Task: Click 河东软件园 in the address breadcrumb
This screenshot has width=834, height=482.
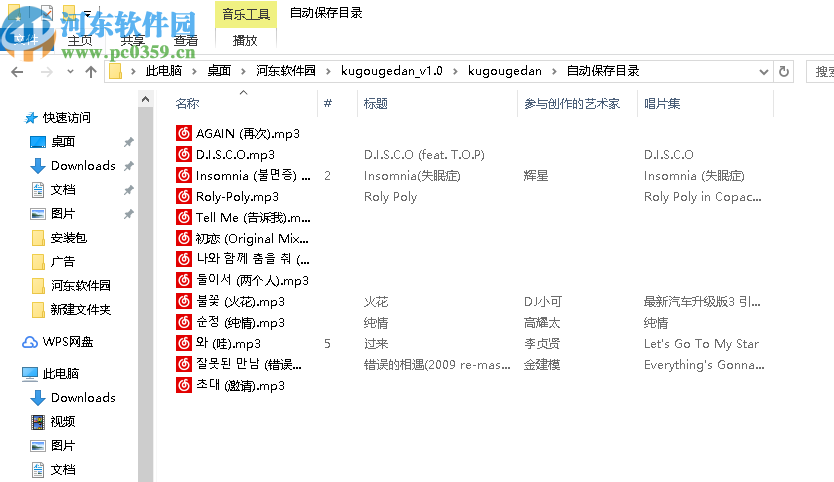Action: 286,71
